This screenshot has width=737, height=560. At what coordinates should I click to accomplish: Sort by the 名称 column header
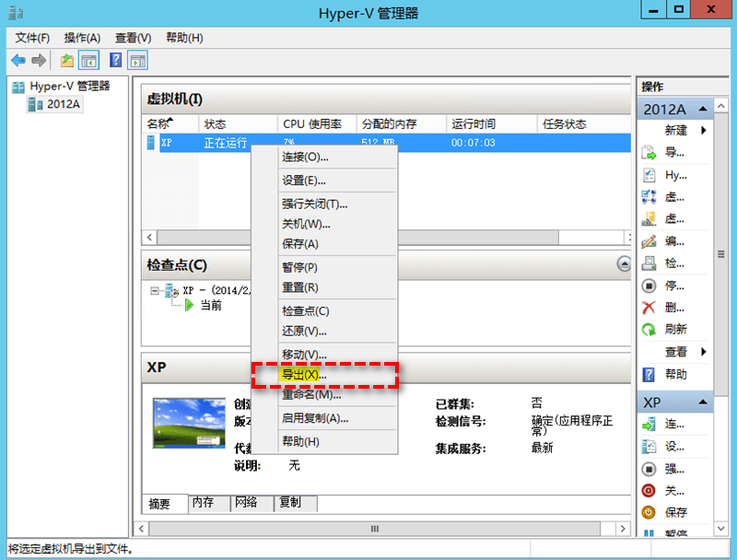click(170, 124)
